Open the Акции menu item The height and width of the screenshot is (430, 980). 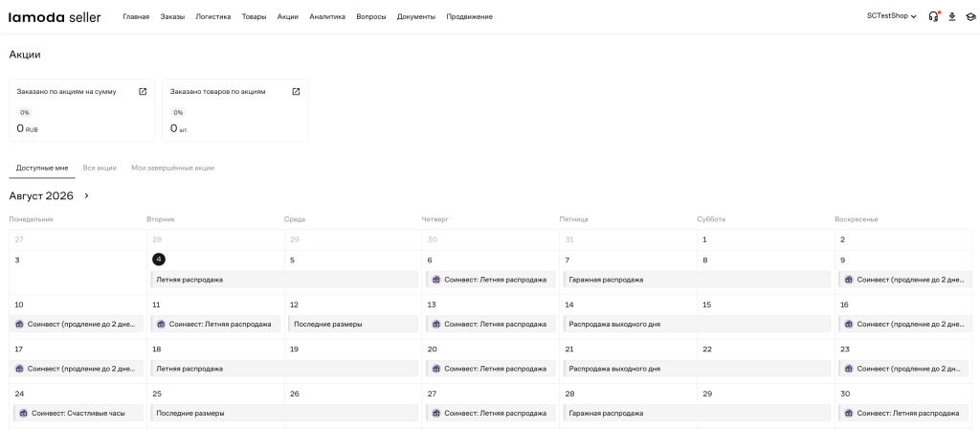click(x=287, y=17)
